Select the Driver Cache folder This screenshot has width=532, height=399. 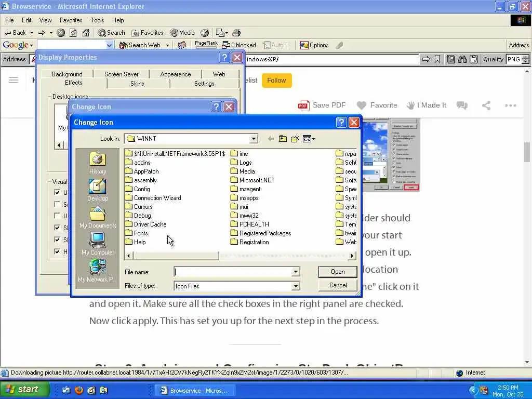[x=145, y=224]
